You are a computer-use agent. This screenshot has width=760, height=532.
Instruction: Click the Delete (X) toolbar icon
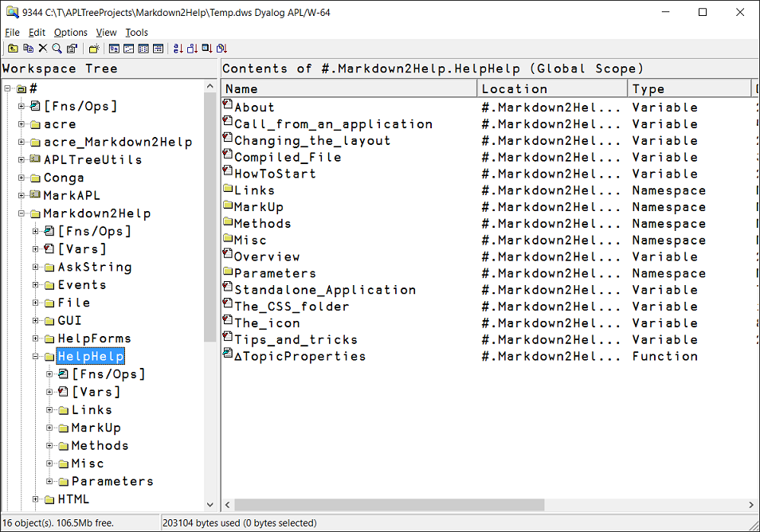43,49
